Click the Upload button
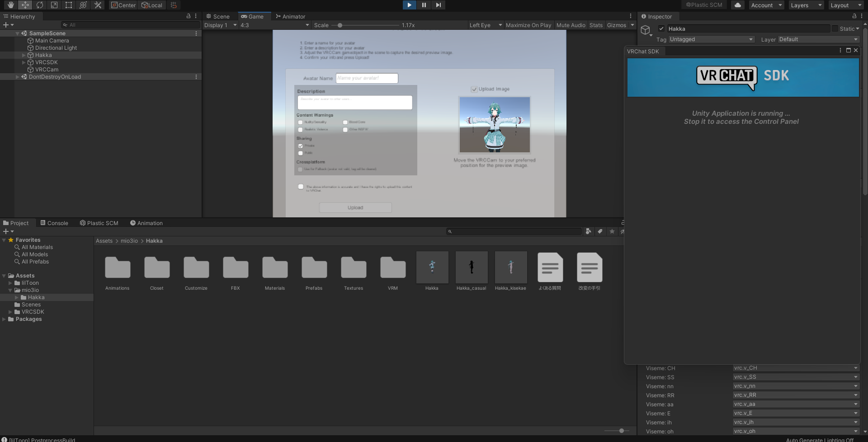Image resolution: width=868 pixels, height=442 pixels. click(x=355, y=207)
